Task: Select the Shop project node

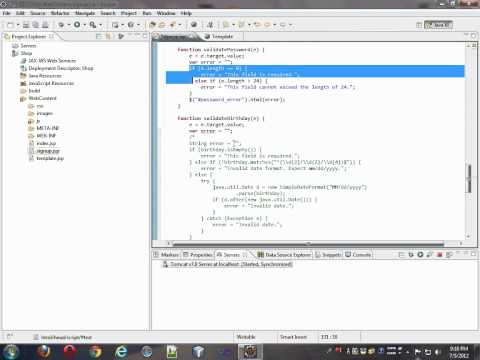Action: tap(26, 53)
